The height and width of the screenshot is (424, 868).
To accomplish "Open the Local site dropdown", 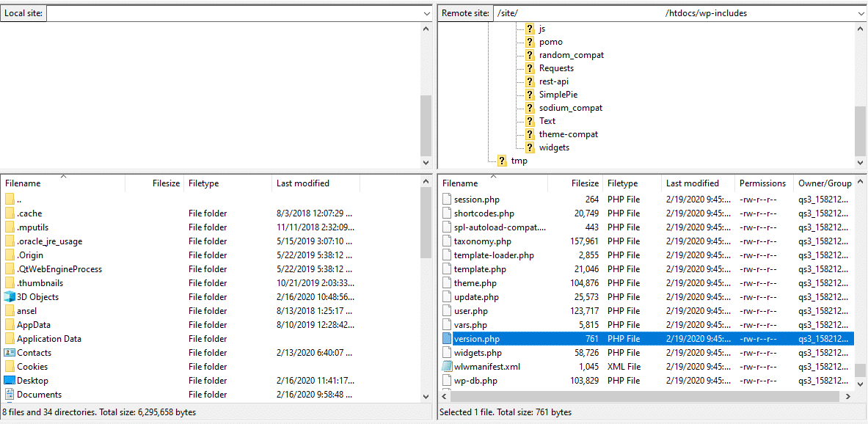I will tap(428, 12).
